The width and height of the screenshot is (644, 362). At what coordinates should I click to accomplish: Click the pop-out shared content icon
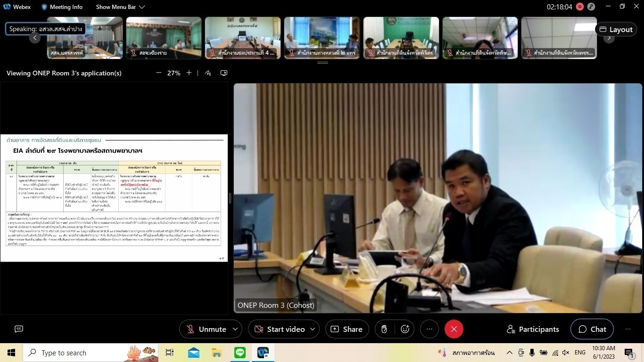[224, 73]
